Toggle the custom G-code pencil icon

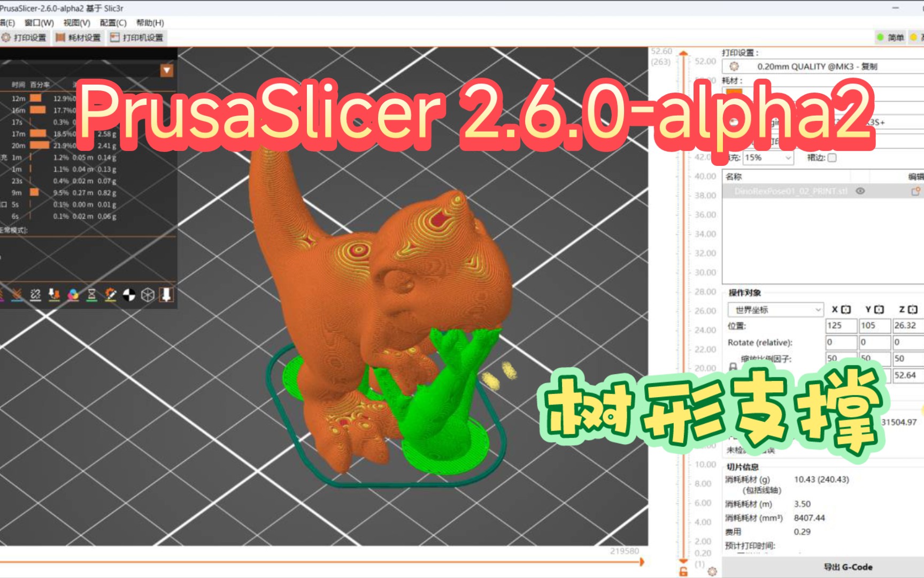(x=111, y=294)
